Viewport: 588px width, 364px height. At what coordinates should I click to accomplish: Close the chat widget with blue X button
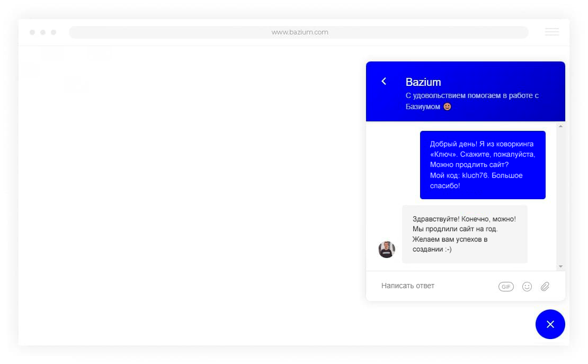click(550, 324)
